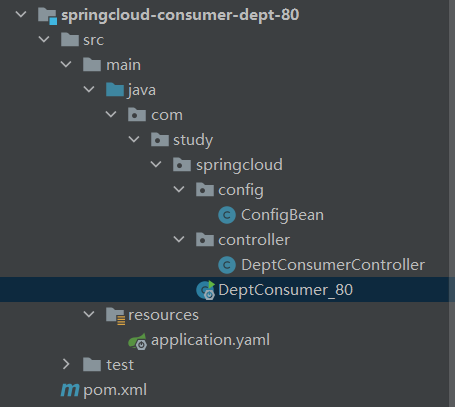Image resolution: width=455 pixels, height=407 pixels.
Task: Select the application.yaml file name
Action: point(210,340)
